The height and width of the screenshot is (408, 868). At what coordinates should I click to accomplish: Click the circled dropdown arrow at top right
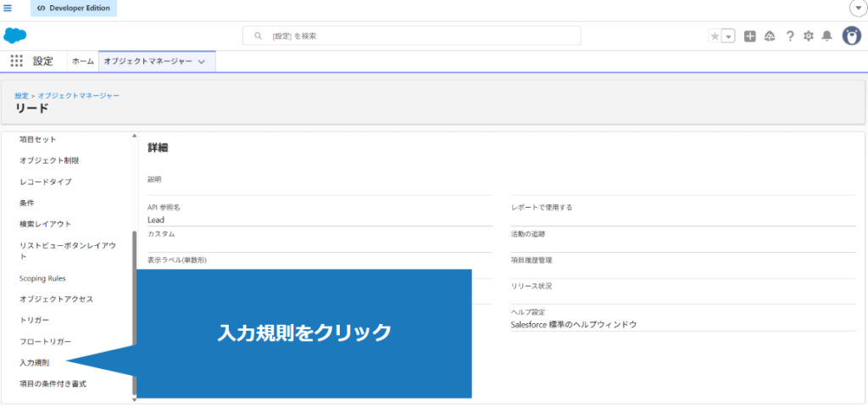[x=856, y=8]
